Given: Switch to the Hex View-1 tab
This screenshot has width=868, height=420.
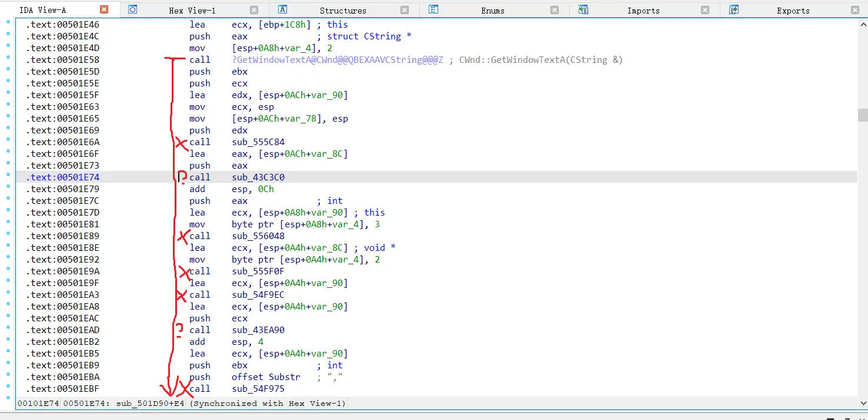Looking at the screenshot, I should pos(192,11).
